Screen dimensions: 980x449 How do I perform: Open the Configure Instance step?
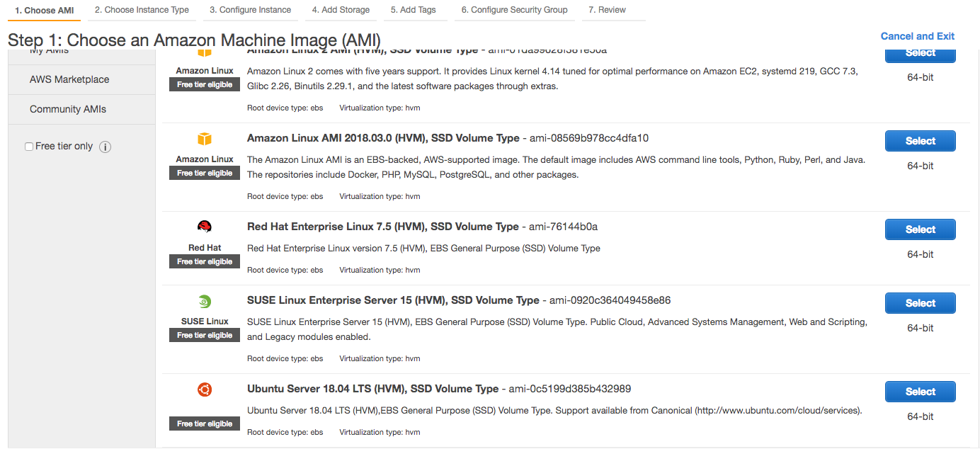(251, 10)
